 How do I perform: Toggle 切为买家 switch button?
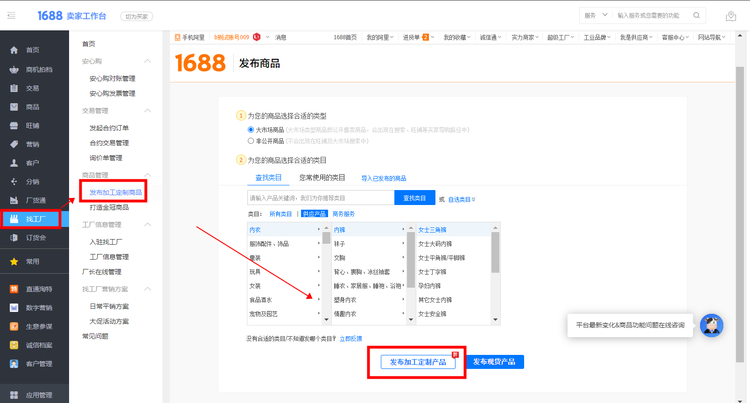coord(137,16)
